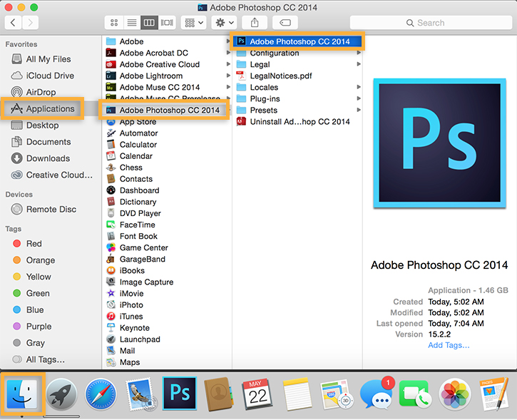
Task: Switch to list view mode
Action: tap(132, 23)
